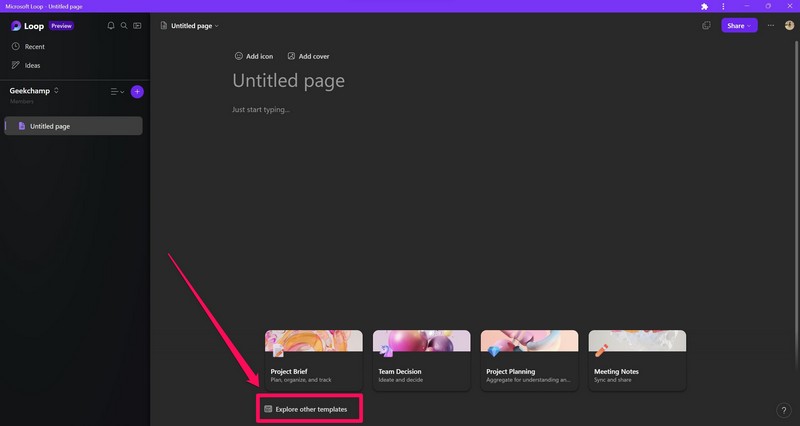The width and height of the screenshot is (800, 426).
Task: Open the help question mark button
Action: 783,410
